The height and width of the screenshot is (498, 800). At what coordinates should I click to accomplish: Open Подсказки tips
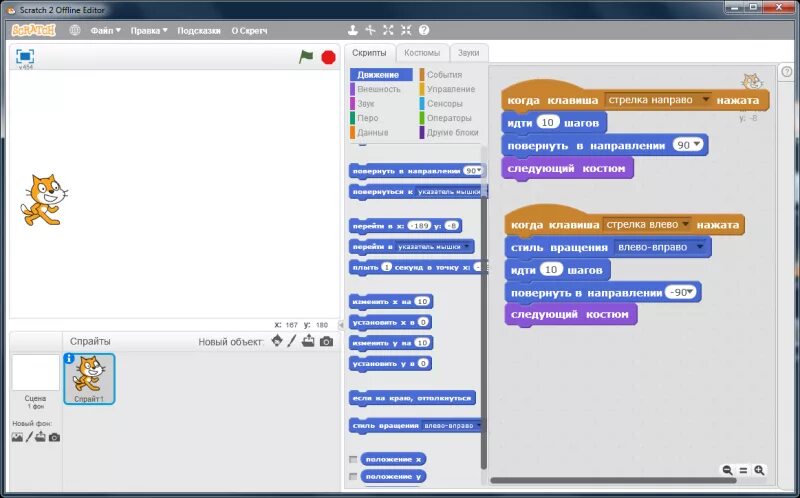(199, 31)
